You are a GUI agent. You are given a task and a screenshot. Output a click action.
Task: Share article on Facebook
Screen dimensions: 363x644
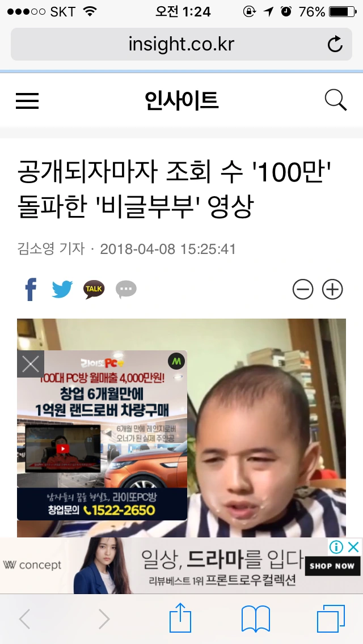click(31, 289)
